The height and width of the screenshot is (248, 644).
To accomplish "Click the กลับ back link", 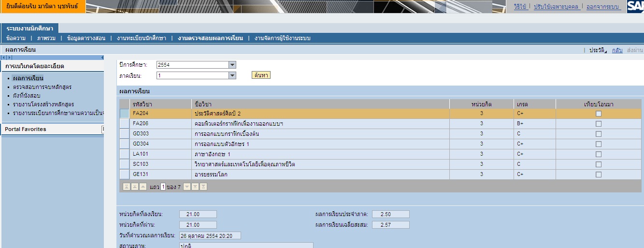I will click(x=617, y=50).
